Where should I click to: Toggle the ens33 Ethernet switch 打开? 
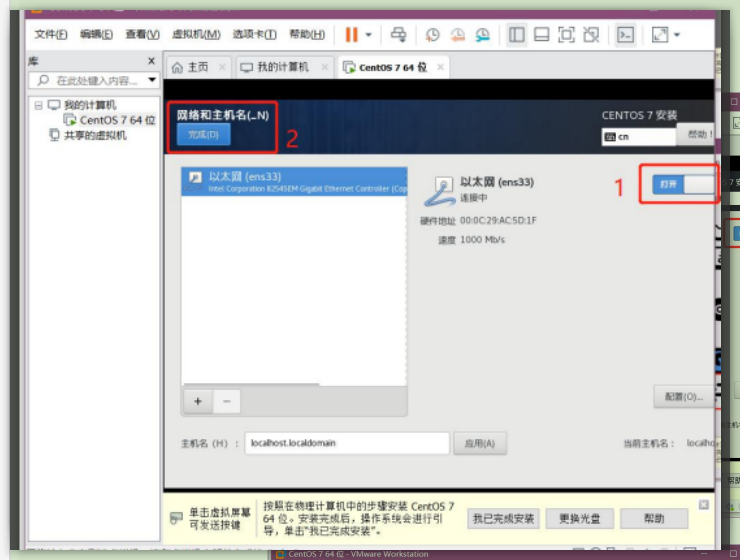click(683, 184)
